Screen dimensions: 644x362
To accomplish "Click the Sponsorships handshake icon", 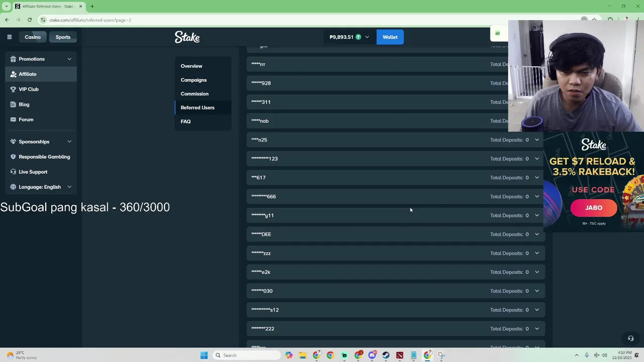I will coord(13,141).
